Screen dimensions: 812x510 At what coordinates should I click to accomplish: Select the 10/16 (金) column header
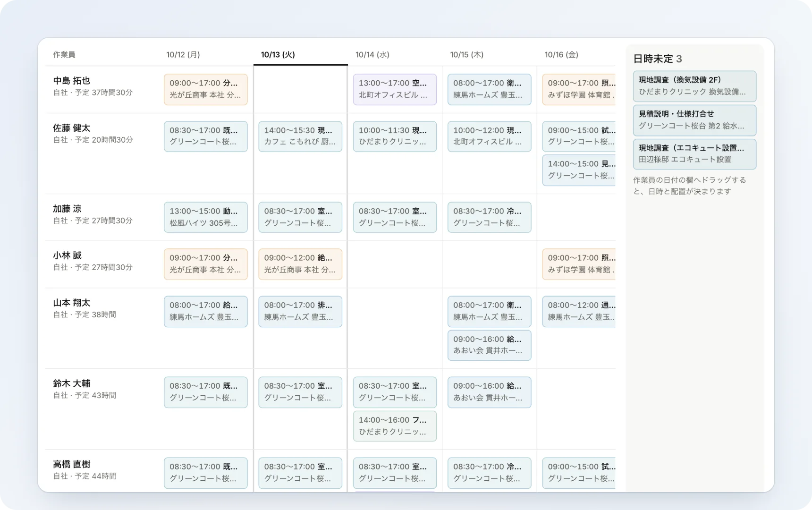pos(576,55)
